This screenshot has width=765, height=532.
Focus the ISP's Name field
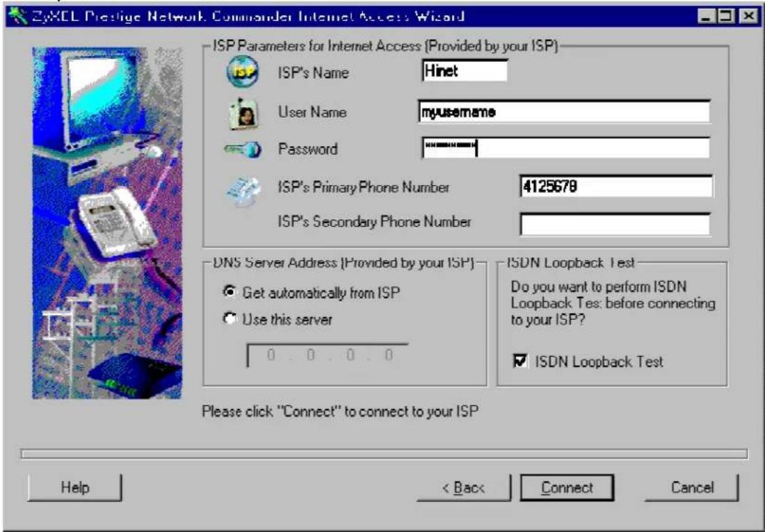[x=465, y=71]
